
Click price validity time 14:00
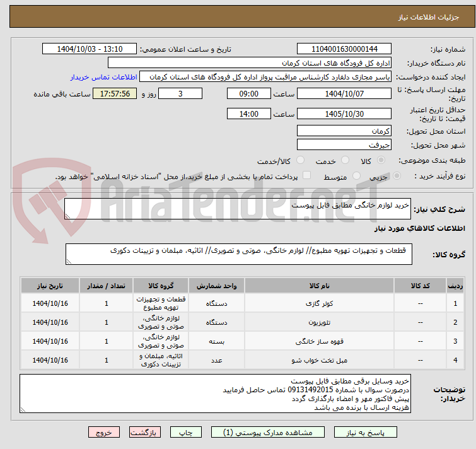(x=249, y=114)
